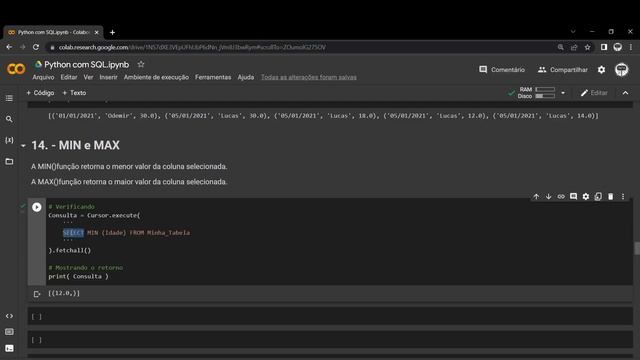640x360 pixels.
Task: Open the command palette sidebar icon
Action: coord(9,332)
